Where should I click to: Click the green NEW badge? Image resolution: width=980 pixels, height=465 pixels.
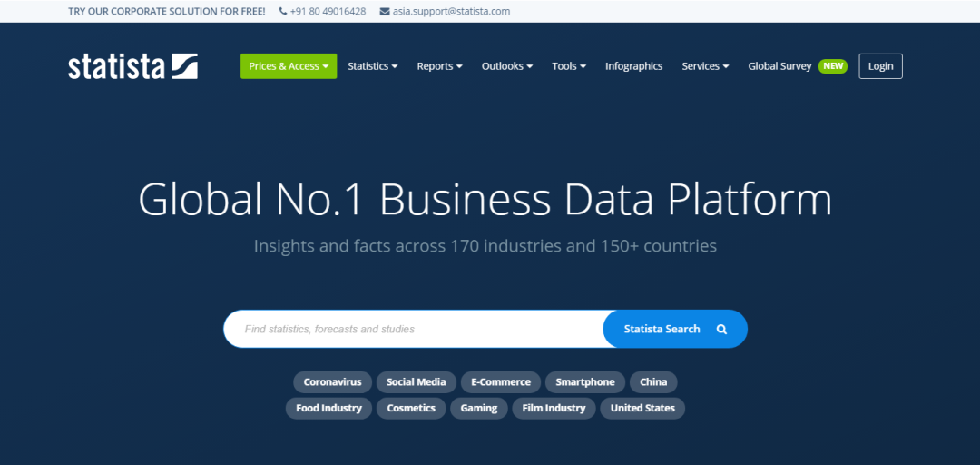[x=832, y=66]
